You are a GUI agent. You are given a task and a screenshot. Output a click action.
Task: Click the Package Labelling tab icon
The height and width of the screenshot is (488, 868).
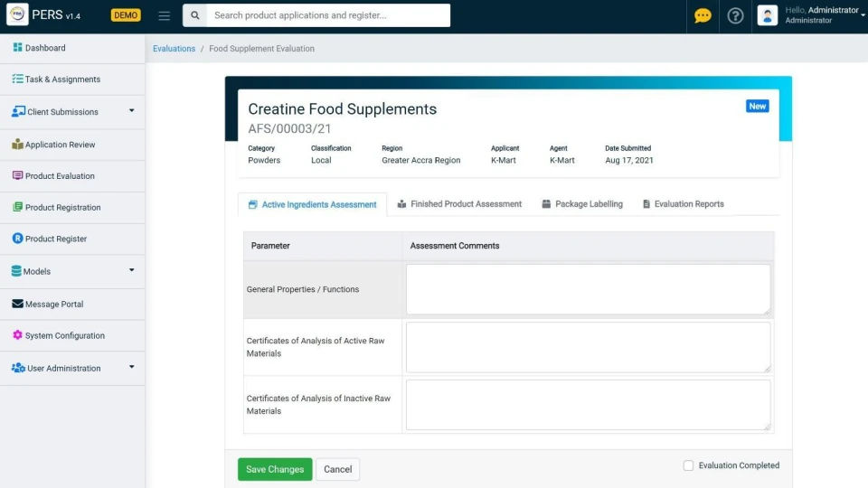546,204
